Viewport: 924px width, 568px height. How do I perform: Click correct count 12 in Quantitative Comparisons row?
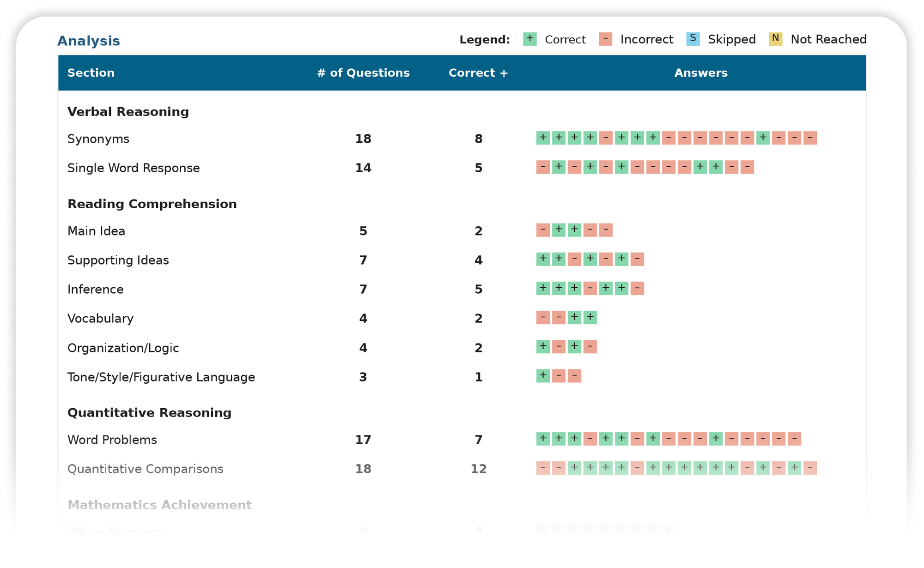pos(479,469)
